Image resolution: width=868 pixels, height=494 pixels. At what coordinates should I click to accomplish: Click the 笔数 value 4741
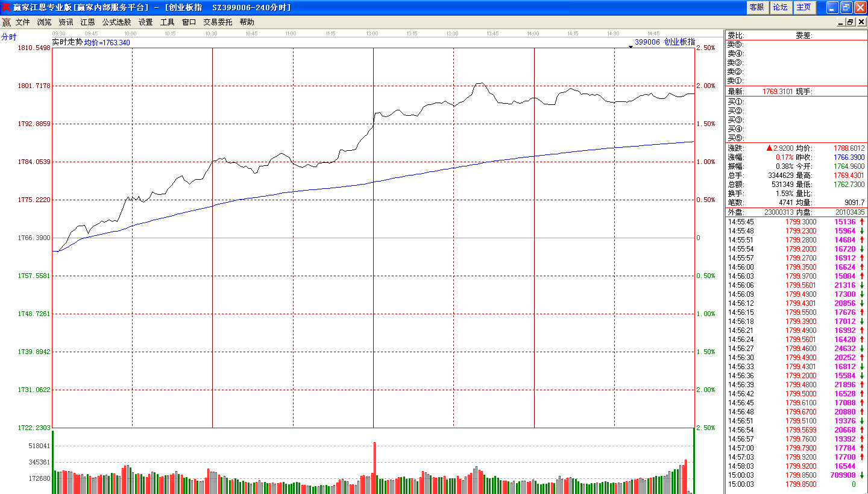pos(785,202)
